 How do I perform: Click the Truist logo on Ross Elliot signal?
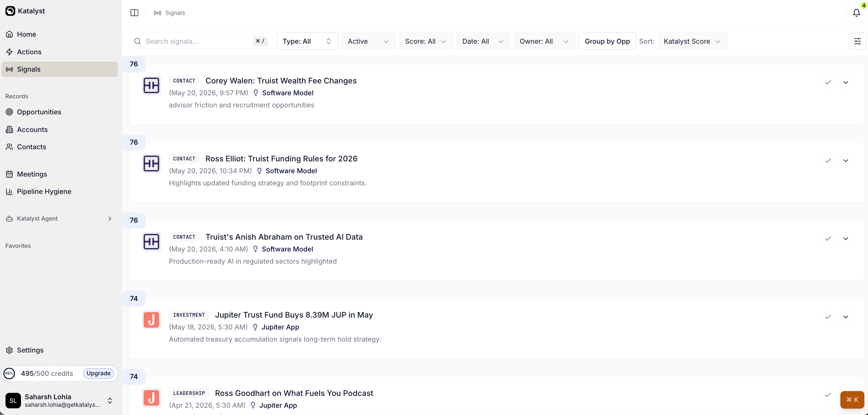pos(151,164)
